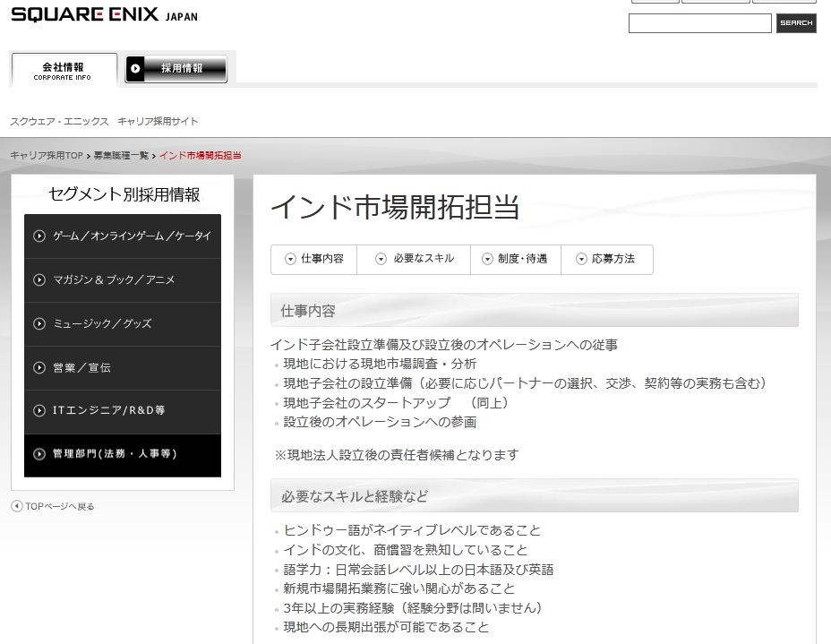Open the 営業/宣伝 segment
This screenshot has height=644, width=831.
[x=123, y=368]
